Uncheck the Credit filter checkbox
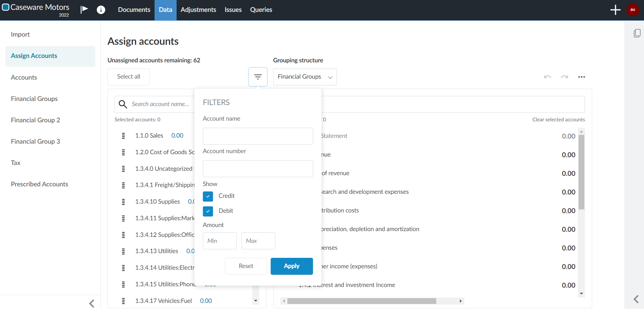644x309 pixels. tap(208, 196)
